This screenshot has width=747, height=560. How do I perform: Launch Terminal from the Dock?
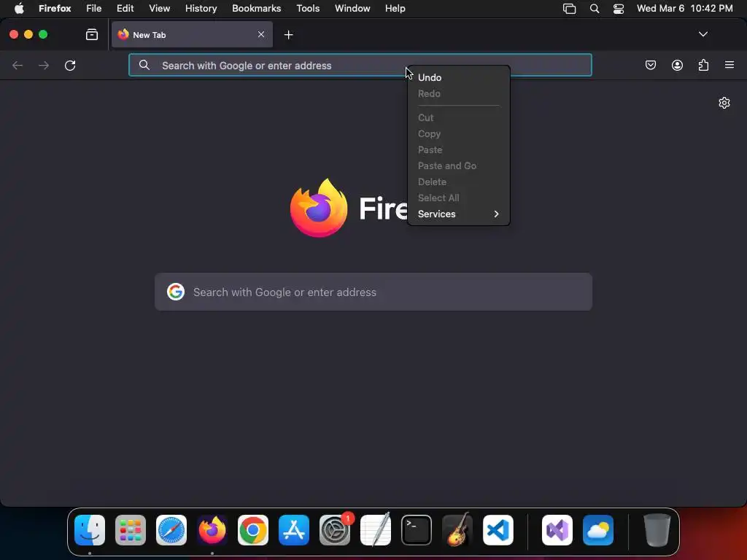[417, 530]
